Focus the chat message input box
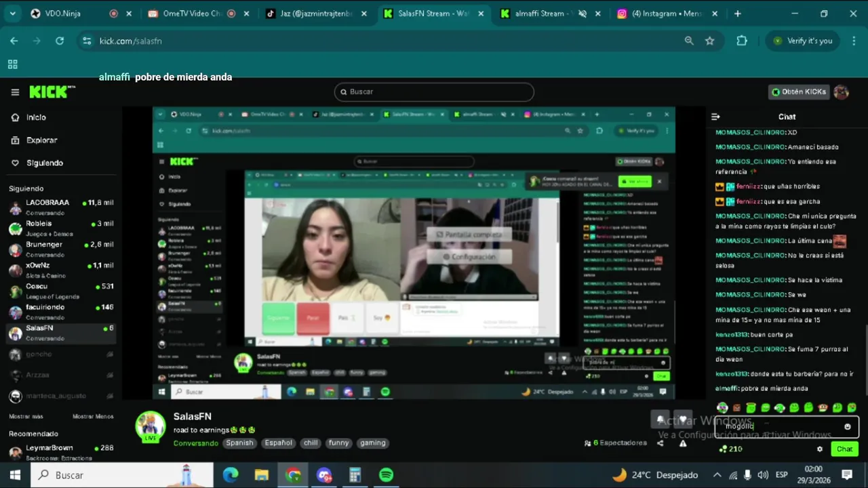868x488 pixels. (787, 426)
